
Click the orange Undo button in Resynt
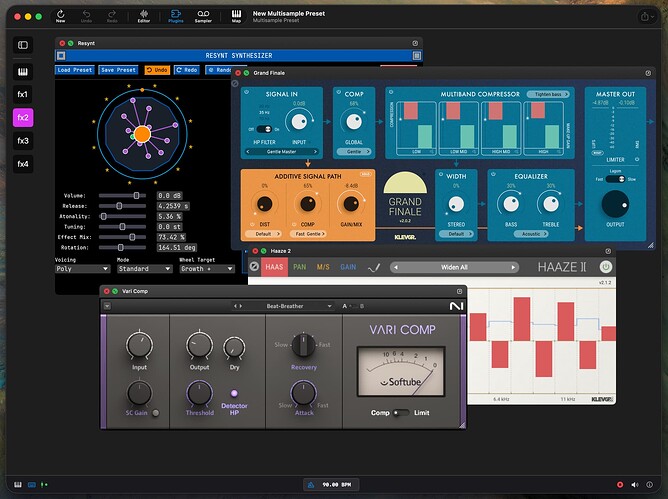click(157, 70)
